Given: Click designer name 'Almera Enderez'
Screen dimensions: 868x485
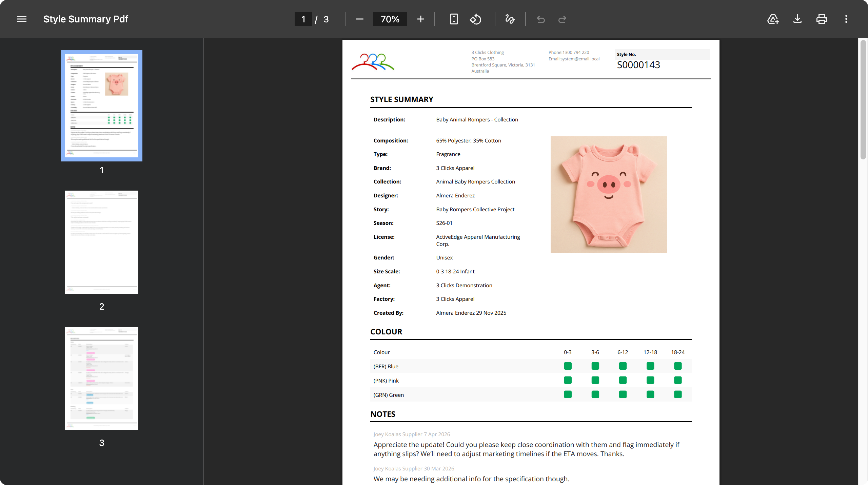Looking at the screenshot, I should 455,195.
